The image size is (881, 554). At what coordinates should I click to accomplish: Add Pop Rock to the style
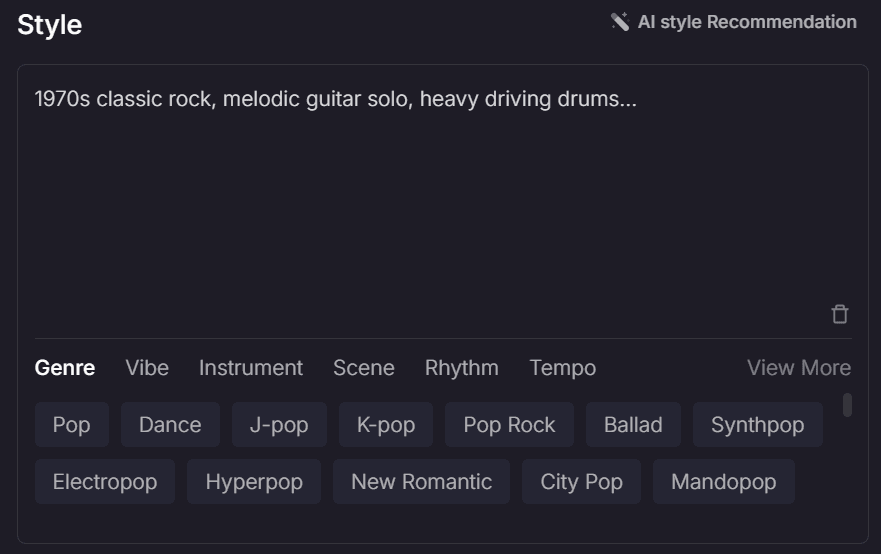click(510, 425)
